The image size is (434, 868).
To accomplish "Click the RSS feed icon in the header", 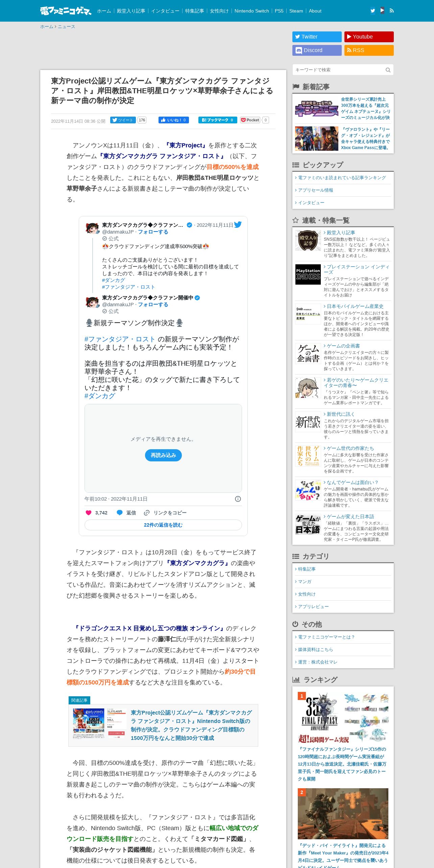I will point(391,11).
